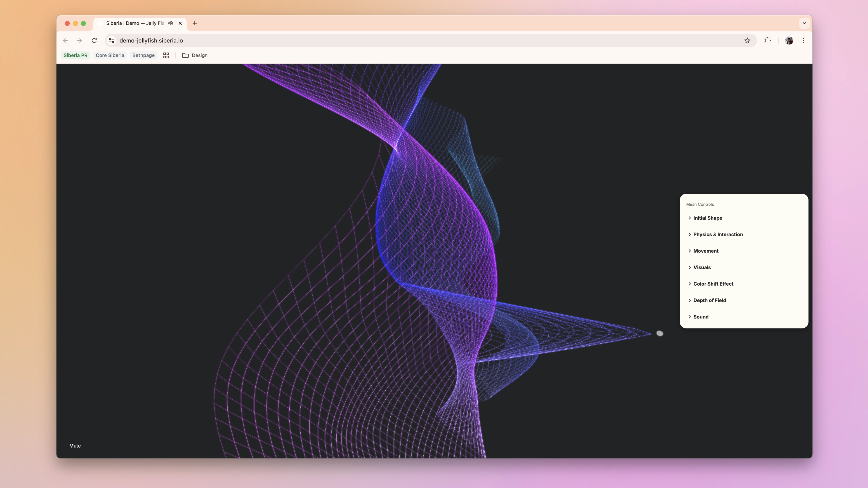The width and height of the screenshot is (868, 488).
Task: Open the site information icon in address bar
Action: pos(111,40)
